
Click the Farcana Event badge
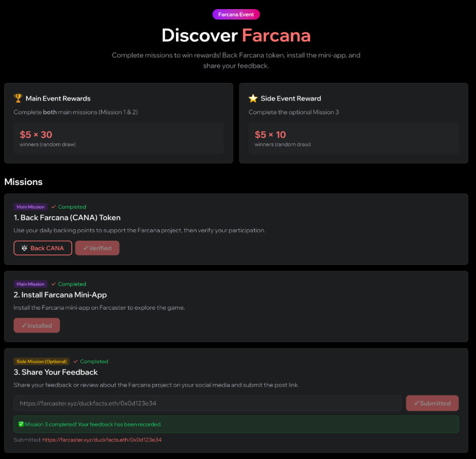[236, 15]
